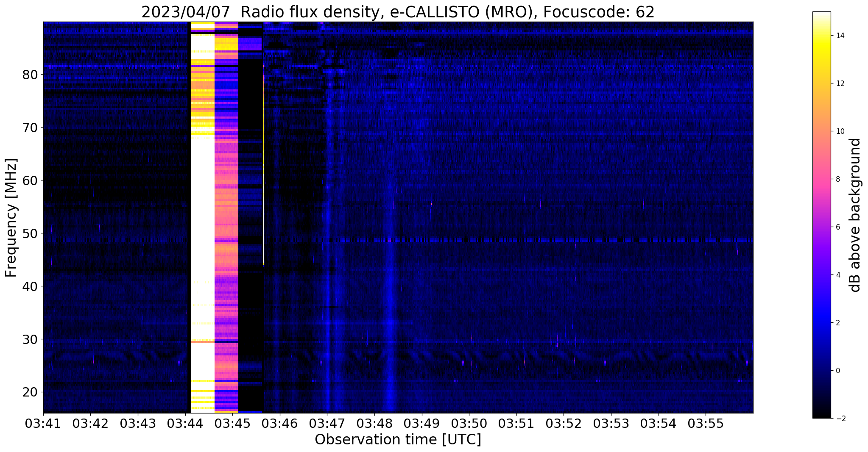The image size is (868, 452).
Task: Click the plot title mentioning e-CALLISTO (MRO)
Action: click(x=398, y=12)
